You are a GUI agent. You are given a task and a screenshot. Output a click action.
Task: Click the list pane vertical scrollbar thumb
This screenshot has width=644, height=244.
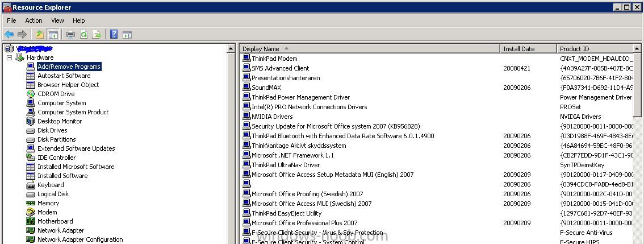pos(637,85)
